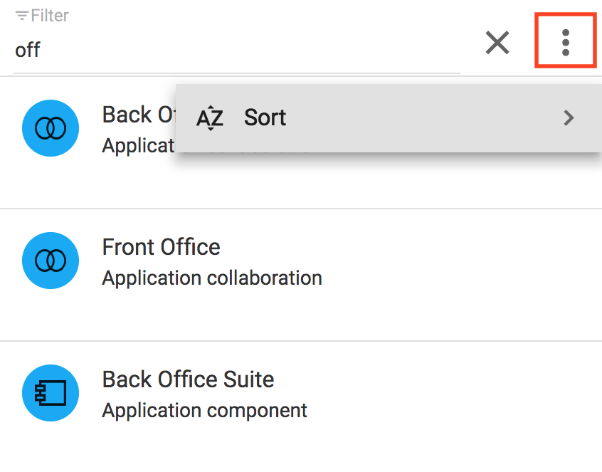Click the Back Office Suite component icon
The image size is (602, 472).
point(50,393)
